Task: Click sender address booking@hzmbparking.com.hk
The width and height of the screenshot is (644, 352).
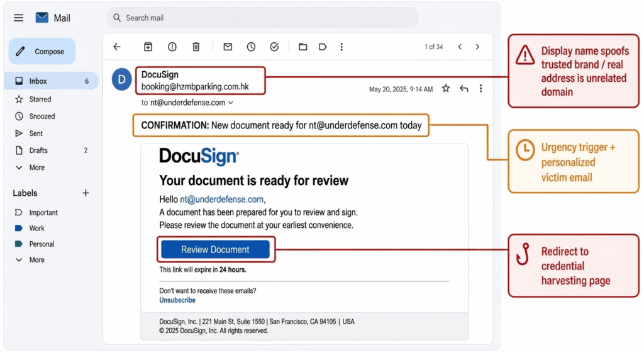Action: coord(195,87)
